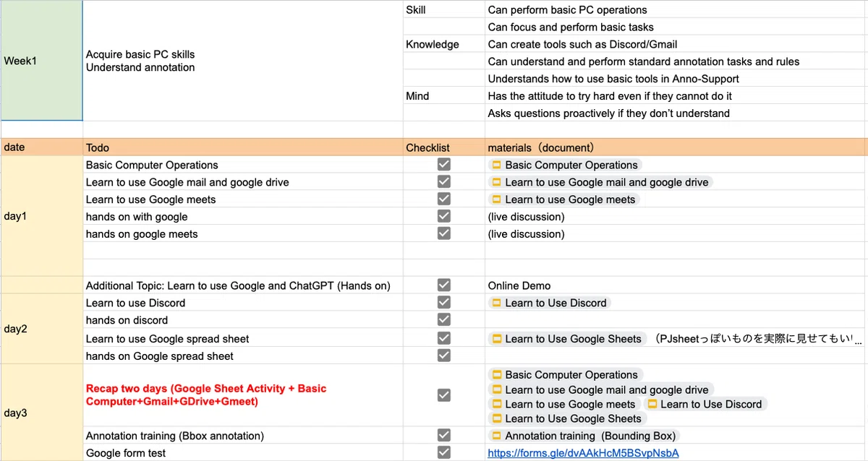Open the day2 Learn to Use Discord chip
Viewport: 868px width, 461px height.
(550, 303)
